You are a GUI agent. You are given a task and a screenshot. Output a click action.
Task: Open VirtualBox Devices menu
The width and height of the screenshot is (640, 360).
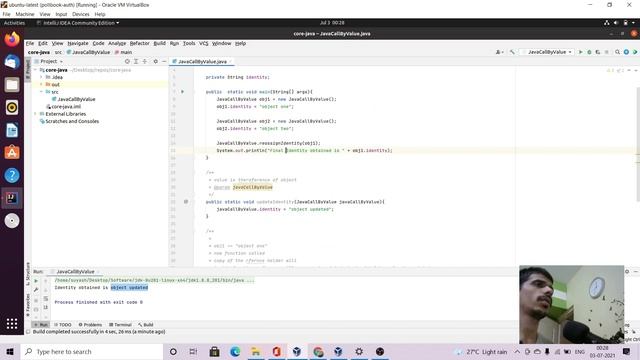click(x=80, y=14)
